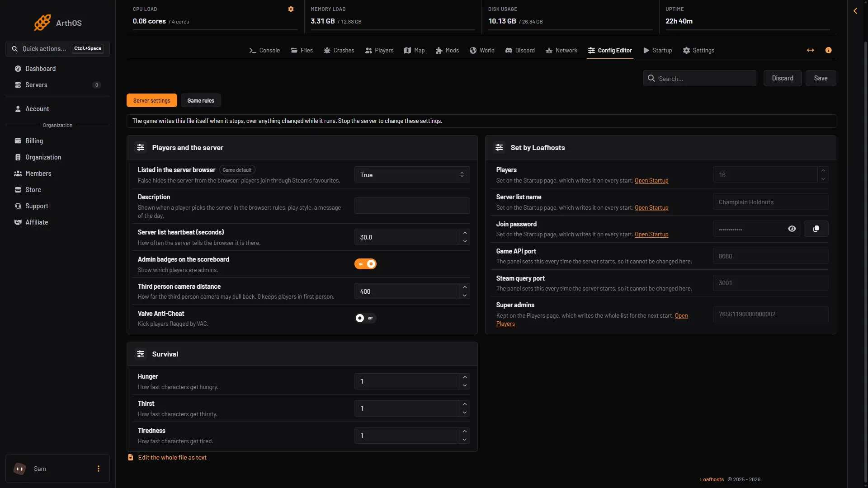Reveal the join password with eye icon
This screenshot has height=488, width=868.
point(792,229)
